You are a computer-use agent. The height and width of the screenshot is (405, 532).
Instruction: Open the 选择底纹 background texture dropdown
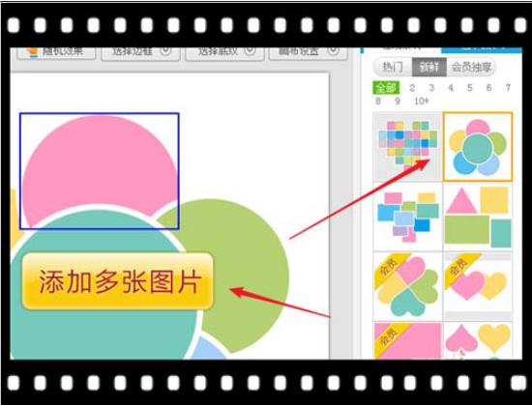(x=224, y=53)
